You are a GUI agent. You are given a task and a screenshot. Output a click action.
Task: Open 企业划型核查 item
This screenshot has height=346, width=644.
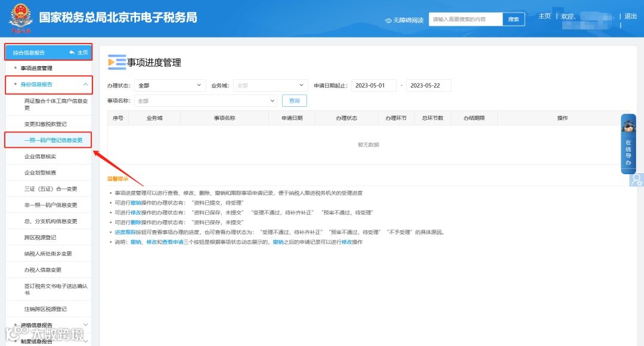[41, 172]
